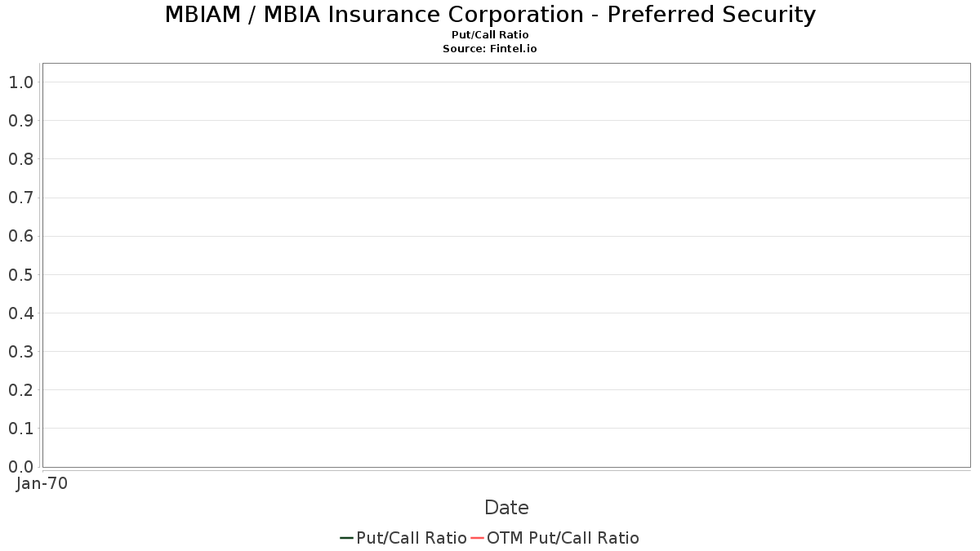Click the 0.3 y-axis label
The height and width of the screenshot is (551, 980).
21,352
